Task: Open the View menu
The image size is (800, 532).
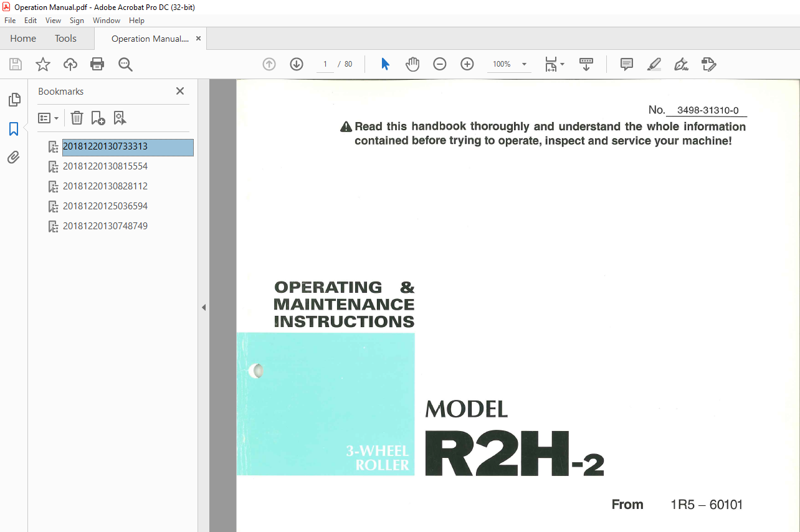Action: [x=54, y=21]
